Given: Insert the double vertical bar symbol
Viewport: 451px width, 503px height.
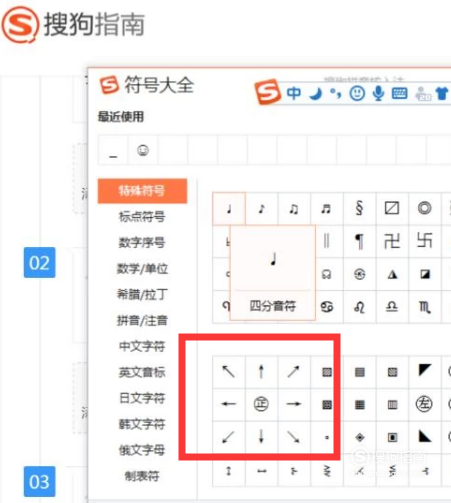Looking at the screenshot, I should tap(326, 241).
